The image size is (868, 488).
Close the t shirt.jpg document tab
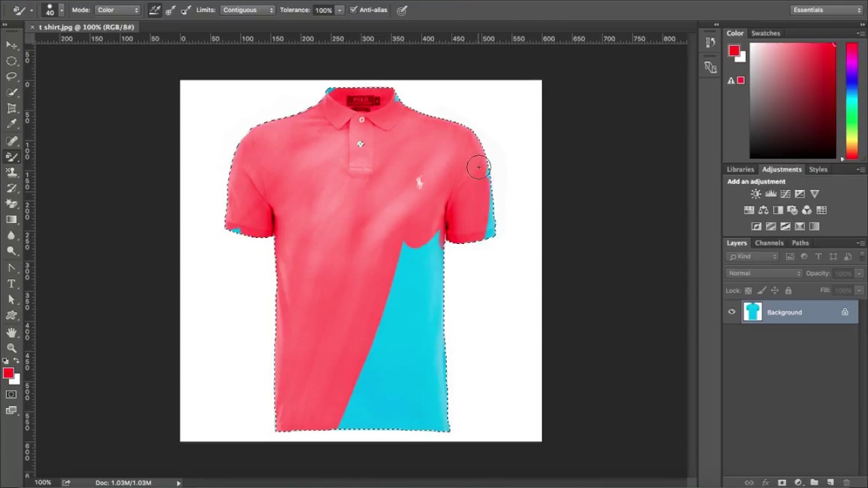coord(32,27)
